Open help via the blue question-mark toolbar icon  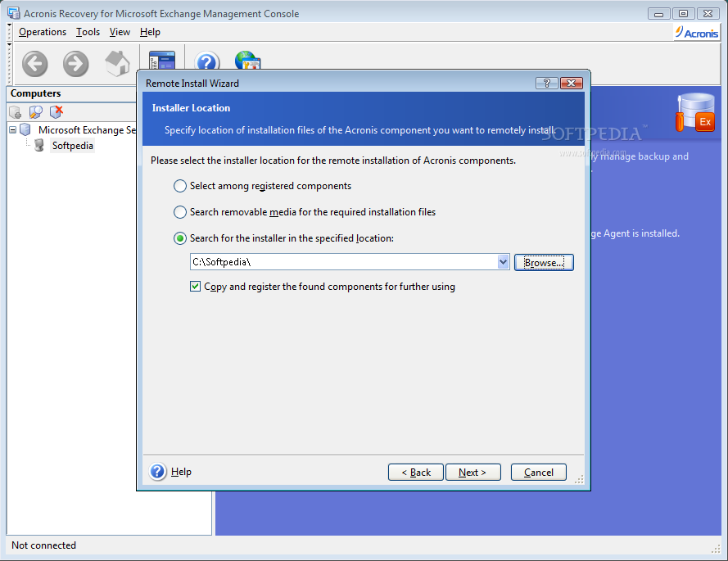click(207, 61)
